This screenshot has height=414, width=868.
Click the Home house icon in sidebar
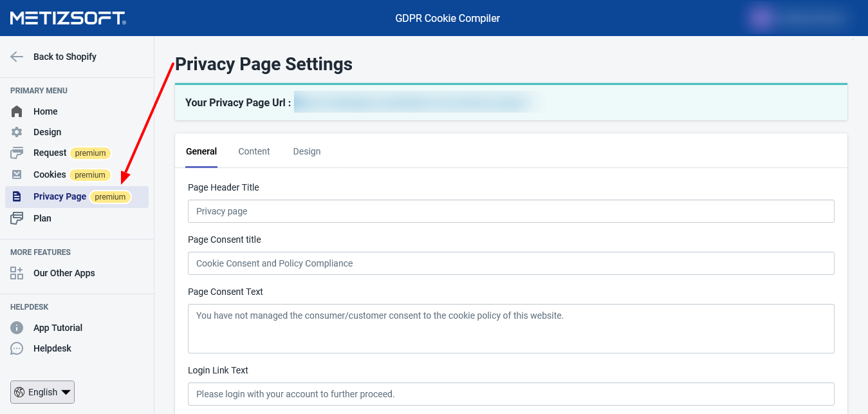click(x=17, y=111)
